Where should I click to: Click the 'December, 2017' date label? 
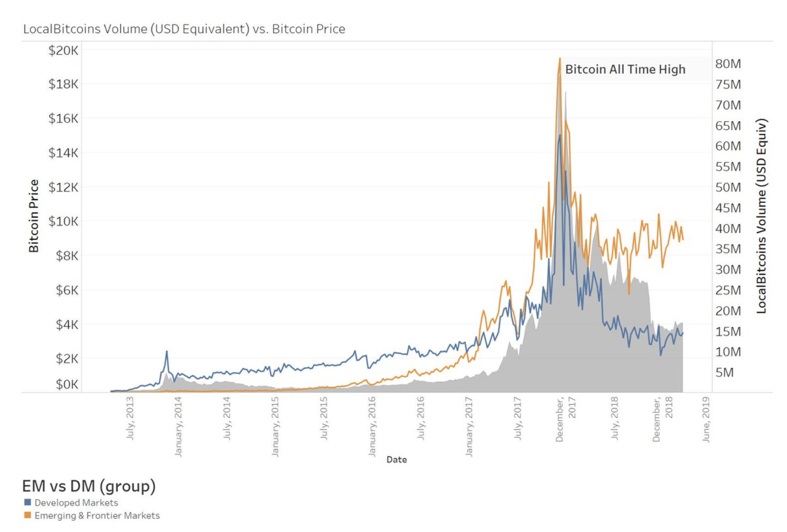point(566,420)
